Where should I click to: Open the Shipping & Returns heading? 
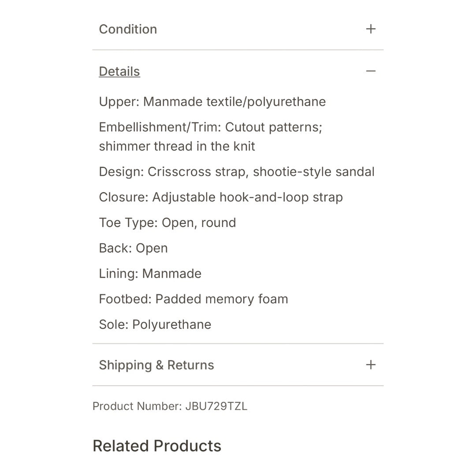[156, 365]
